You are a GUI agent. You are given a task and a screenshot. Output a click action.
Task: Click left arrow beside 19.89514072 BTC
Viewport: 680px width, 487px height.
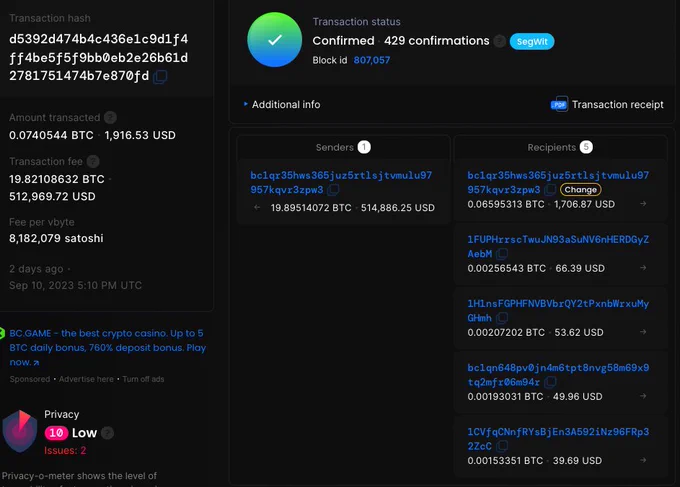[x=257, y=208]
